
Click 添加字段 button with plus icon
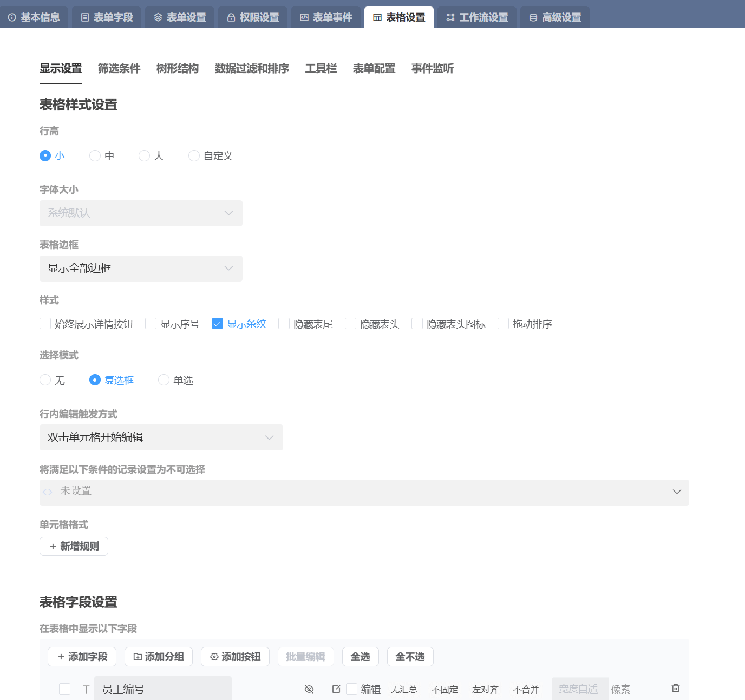[82, 657]
